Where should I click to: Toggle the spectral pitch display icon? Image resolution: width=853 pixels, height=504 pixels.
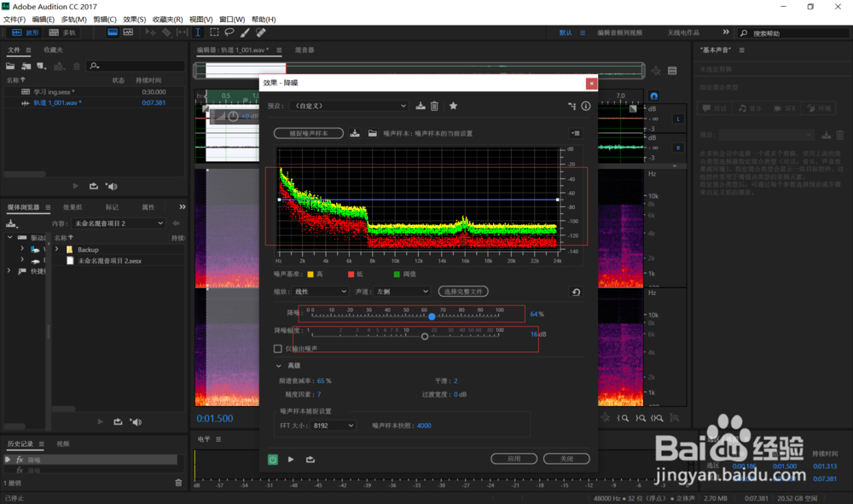pos(129,32)
